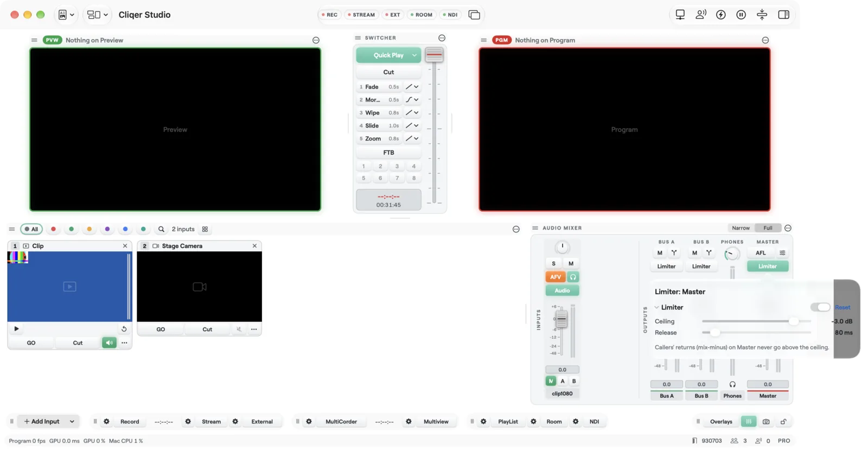Mute Bus A with the M button
Screen dimensions: 868x450
[x=660, y=253]
